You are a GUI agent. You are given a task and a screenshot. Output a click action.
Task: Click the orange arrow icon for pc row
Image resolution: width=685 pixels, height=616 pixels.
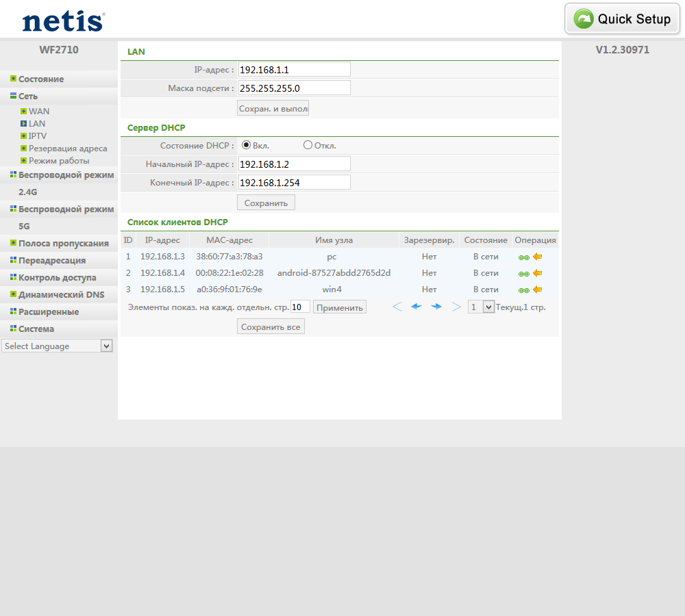tap(537, 257)
